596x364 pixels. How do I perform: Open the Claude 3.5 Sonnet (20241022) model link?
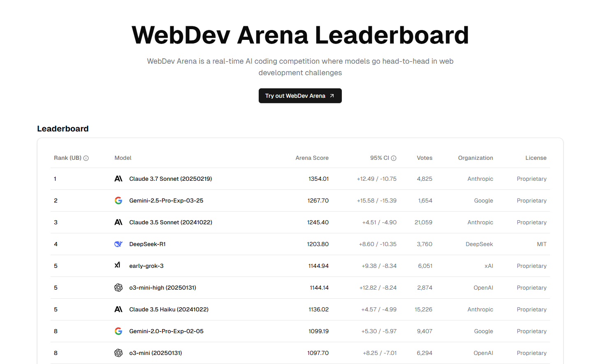point(171,222)
